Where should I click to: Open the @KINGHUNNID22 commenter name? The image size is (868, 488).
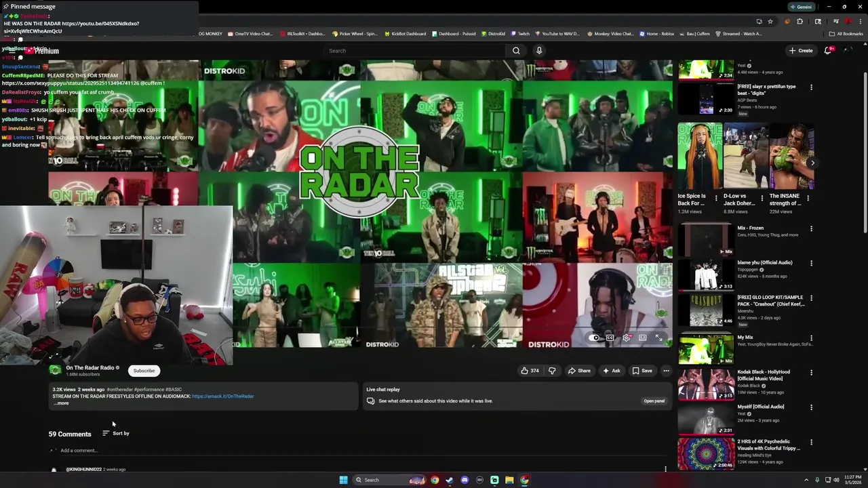[83, 469]
